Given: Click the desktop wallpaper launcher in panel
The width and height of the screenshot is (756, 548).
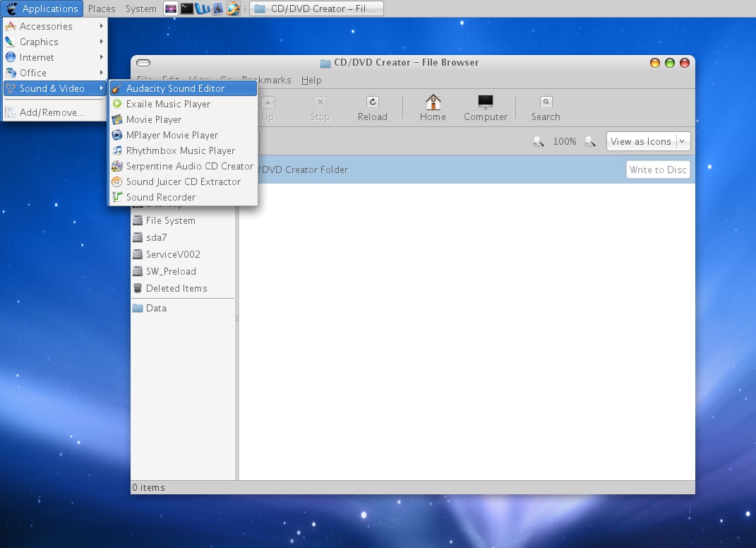Looking at the screenshot, I should coord(171,8).
